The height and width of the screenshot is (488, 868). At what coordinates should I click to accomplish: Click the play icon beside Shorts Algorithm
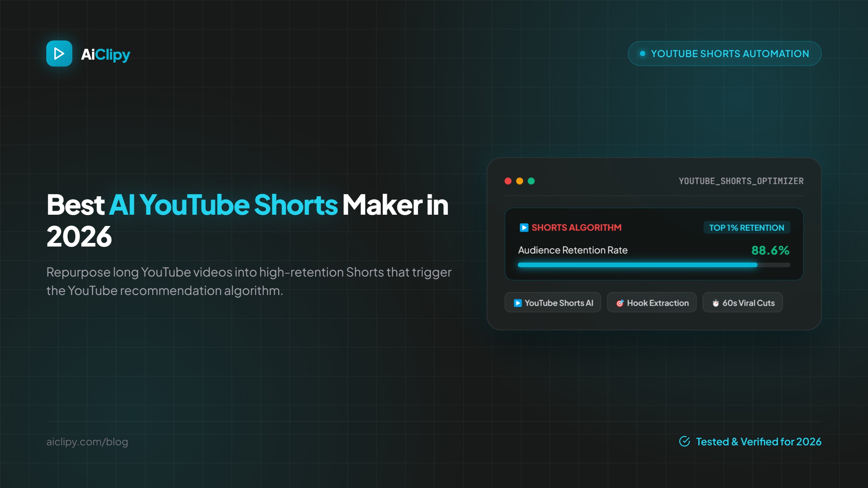524,227
